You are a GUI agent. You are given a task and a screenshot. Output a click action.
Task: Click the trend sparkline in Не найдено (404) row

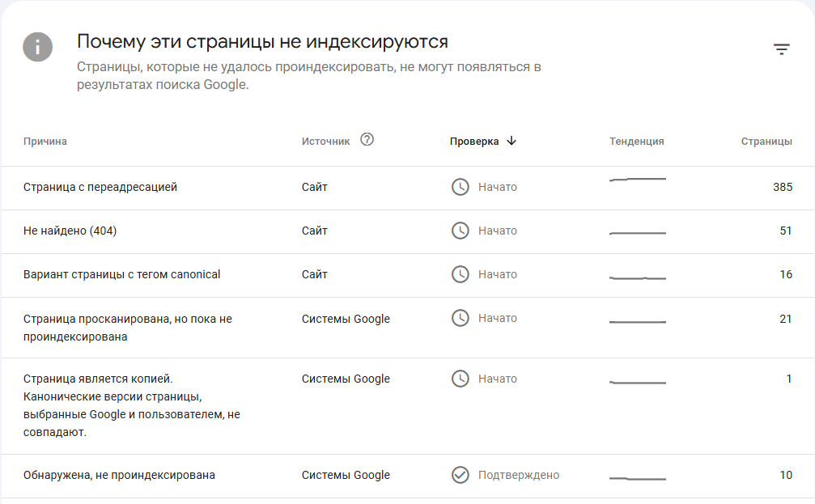[x=638, y=233]
